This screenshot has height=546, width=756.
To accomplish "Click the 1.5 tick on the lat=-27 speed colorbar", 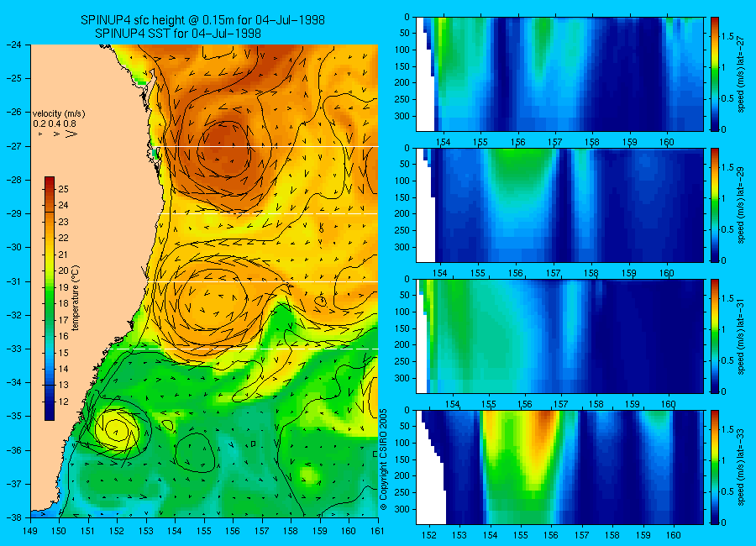I will point(728,36).
